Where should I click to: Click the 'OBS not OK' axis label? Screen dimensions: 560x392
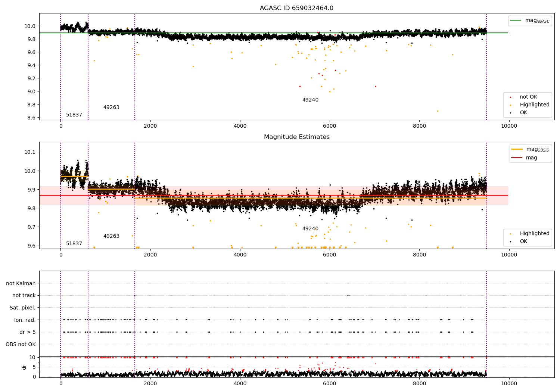[21, 344]
